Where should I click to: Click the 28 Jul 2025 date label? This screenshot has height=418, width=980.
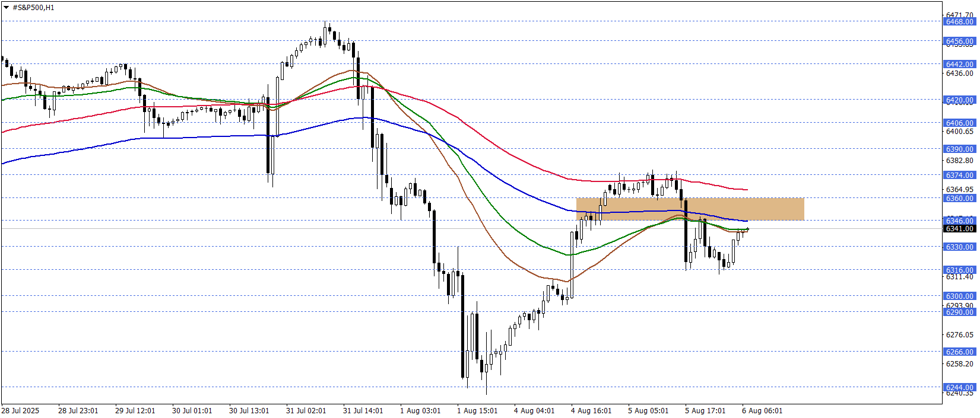20,411
